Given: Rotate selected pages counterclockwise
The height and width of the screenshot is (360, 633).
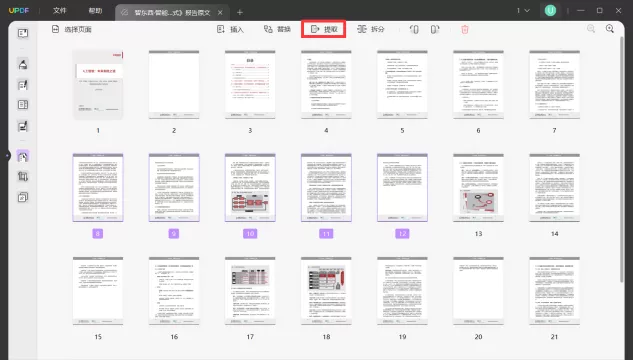Looking at the screenshot, I should (x=414, y=29).
